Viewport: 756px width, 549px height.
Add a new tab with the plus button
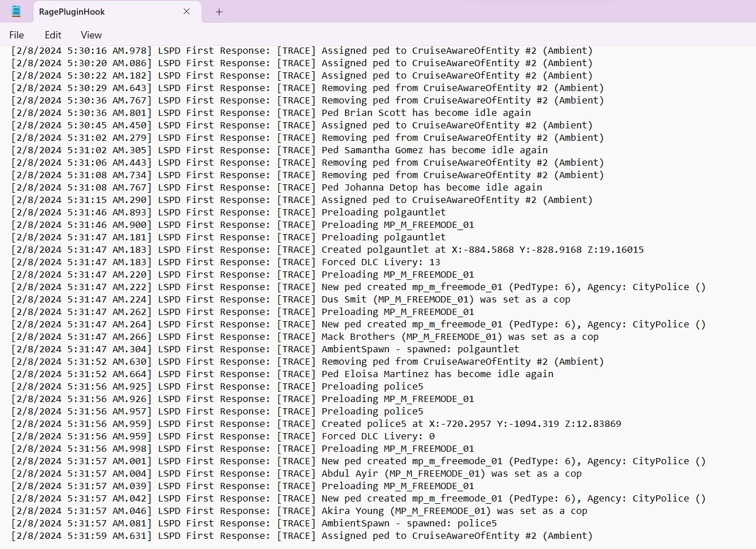click(x=219, y=12)
